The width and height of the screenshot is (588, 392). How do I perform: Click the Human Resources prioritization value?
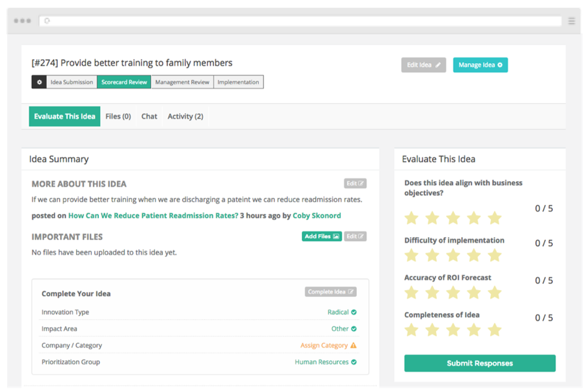(x=321, y=362)
